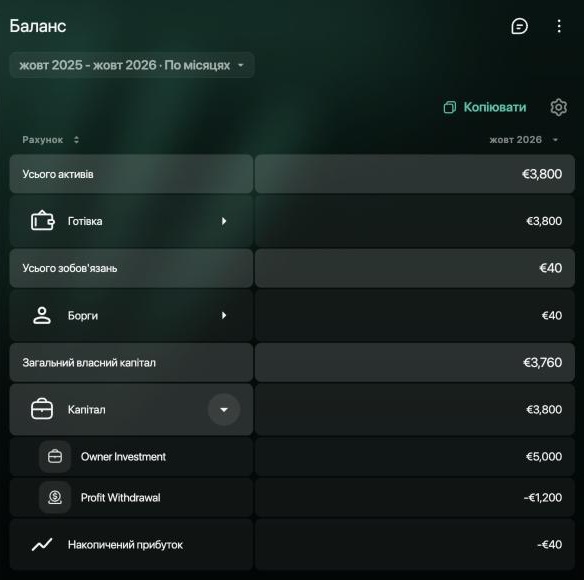Open the жовт 2026 column dropdown
The height and width of the screenshot is (580, 584).
pos(555,140)
